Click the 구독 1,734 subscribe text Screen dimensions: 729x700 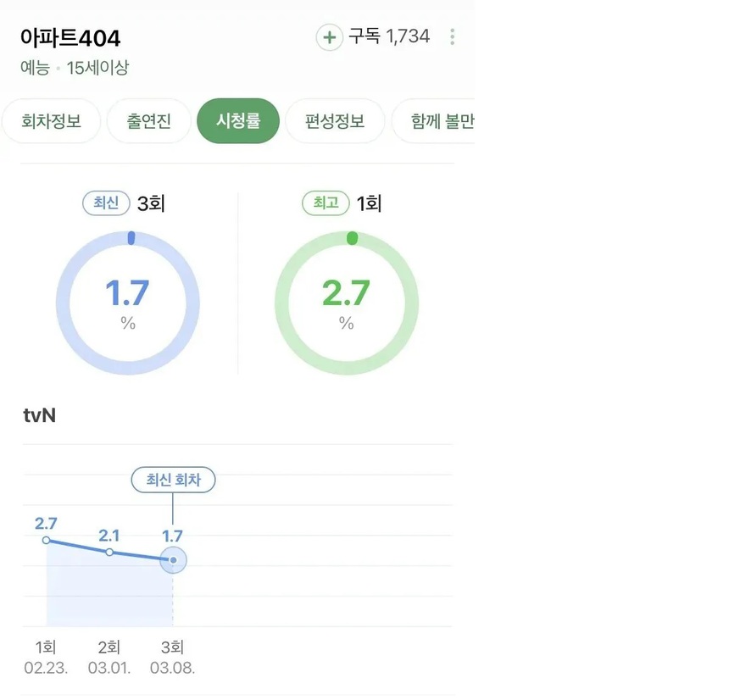(x=389, y=36)
